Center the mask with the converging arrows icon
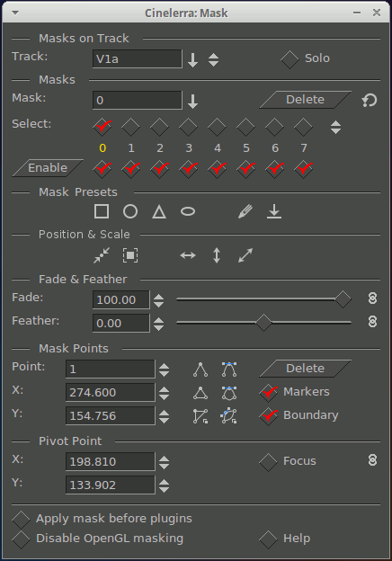The width and height of the screenshot is (392, 561). click(x=102, y=255)
